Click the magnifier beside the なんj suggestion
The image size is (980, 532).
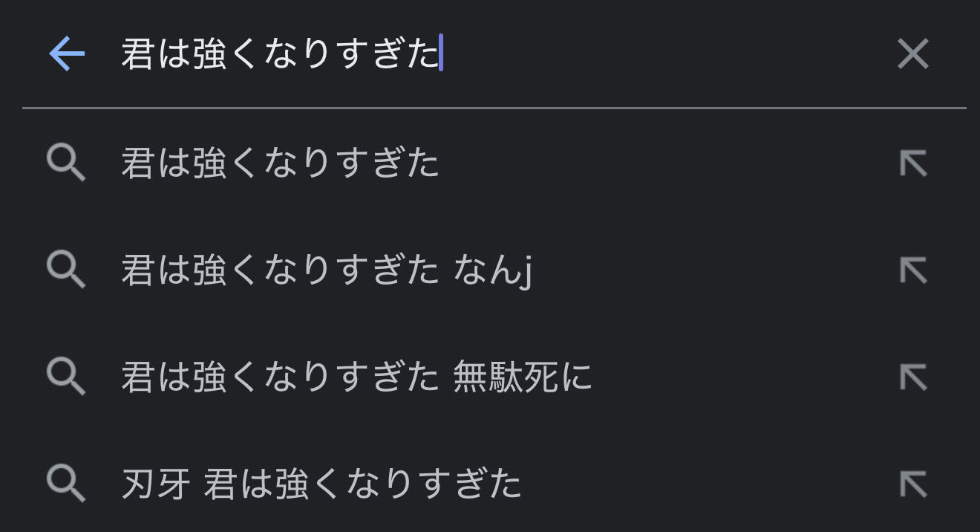point(66,270)
